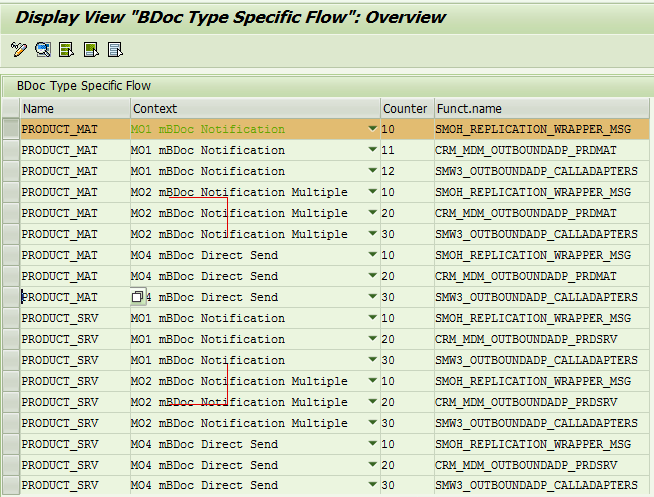Click the Select block toolbar icon
This screenshot has width=654, height=497.
(91, 50)
